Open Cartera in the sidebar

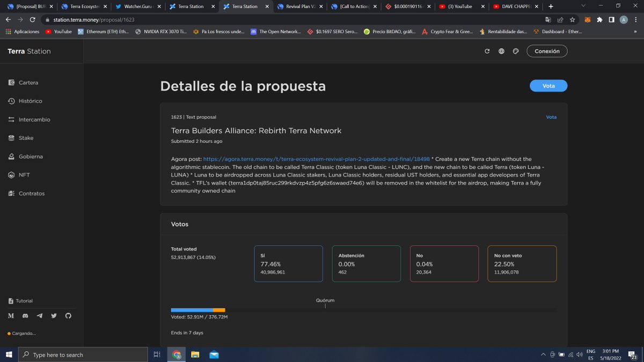click(23, 83)
